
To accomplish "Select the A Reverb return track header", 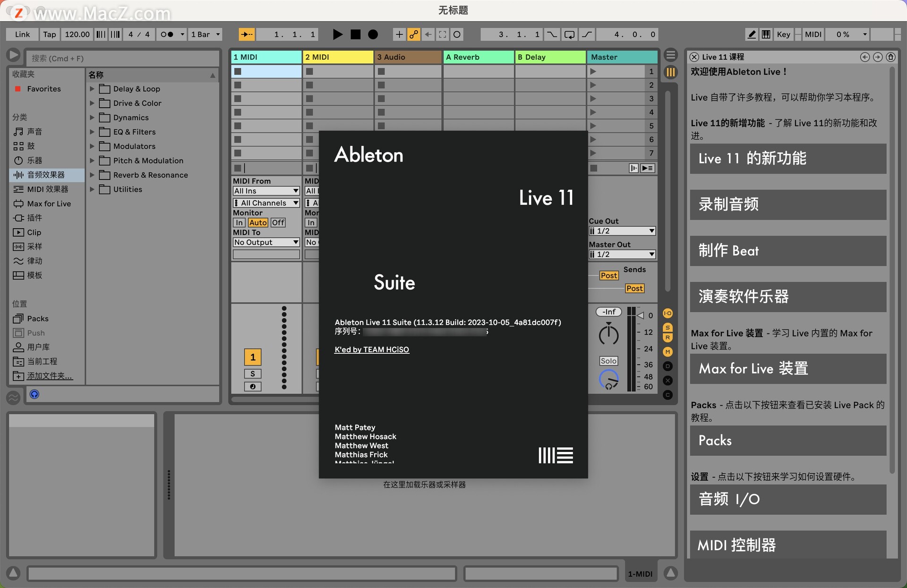I will tap(479, 57).
